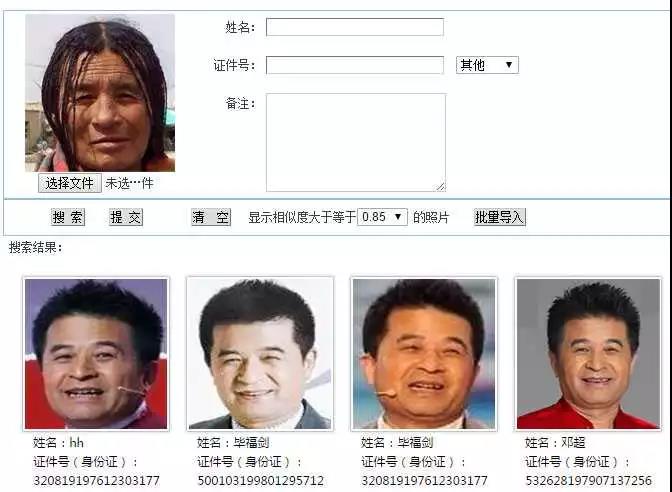This screenshot has height=492, width=672.
Task: Click the 未选…件 file status text
Action: pos(129,183)
